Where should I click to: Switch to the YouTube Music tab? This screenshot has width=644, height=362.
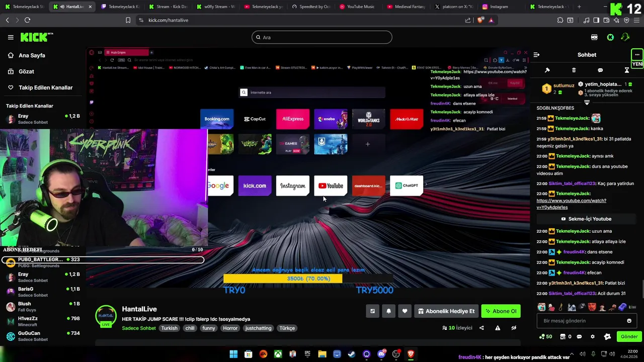pyautogui.click(x=357, y=7)
